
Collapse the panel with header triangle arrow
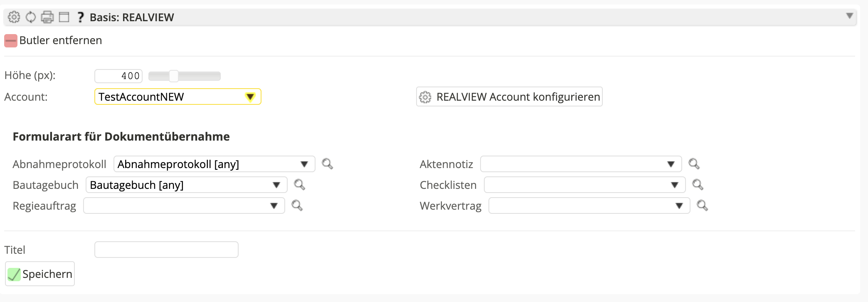(849, 16)
